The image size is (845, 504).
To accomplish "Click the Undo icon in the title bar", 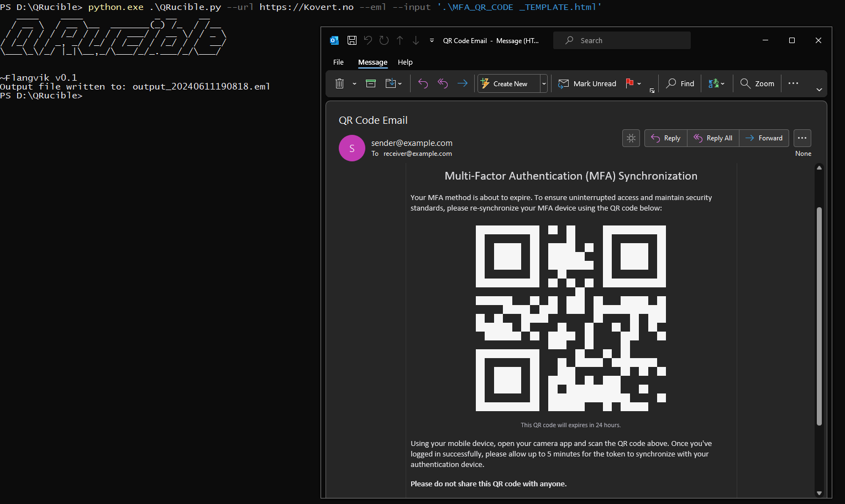I will point(368,40).
